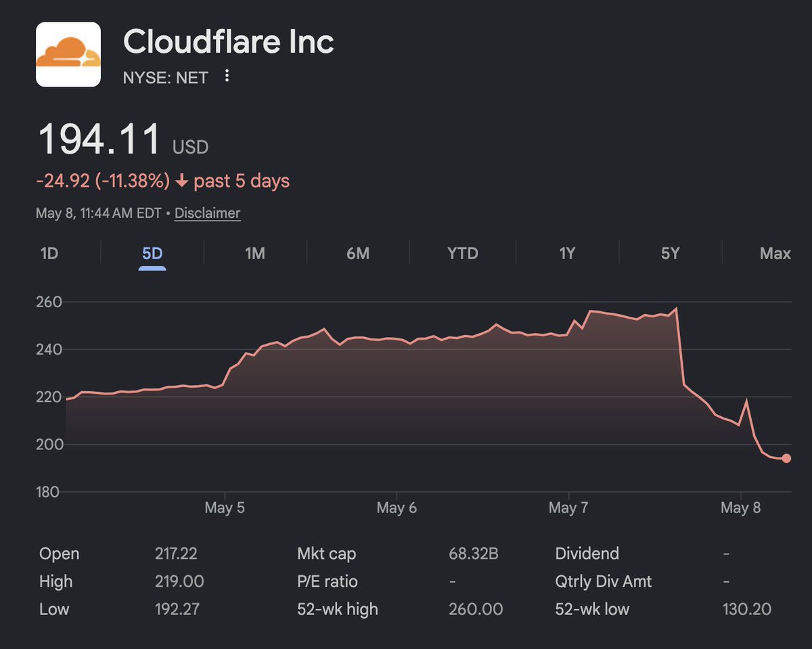Click the Open row label

[x=60, y=554]
